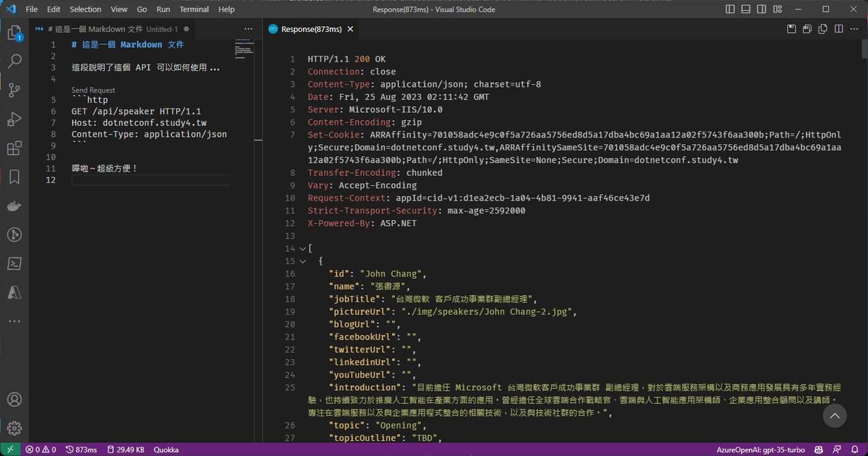
Task: Open the Manage gear icon
Action: (14, 428)
